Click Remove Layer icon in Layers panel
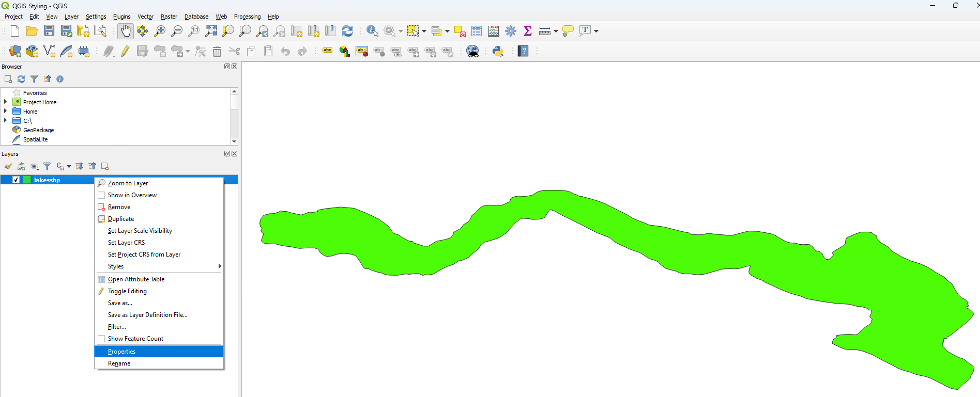The height and width of the screenshot is (397, 980). tap(105, 166)
